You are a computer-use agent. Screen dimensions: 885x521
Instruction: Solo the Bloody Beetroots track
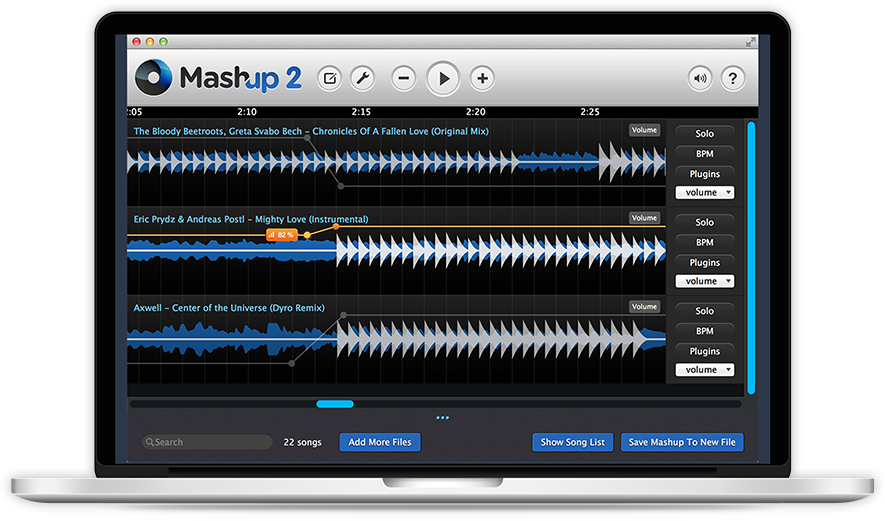(x=704, y=134)
